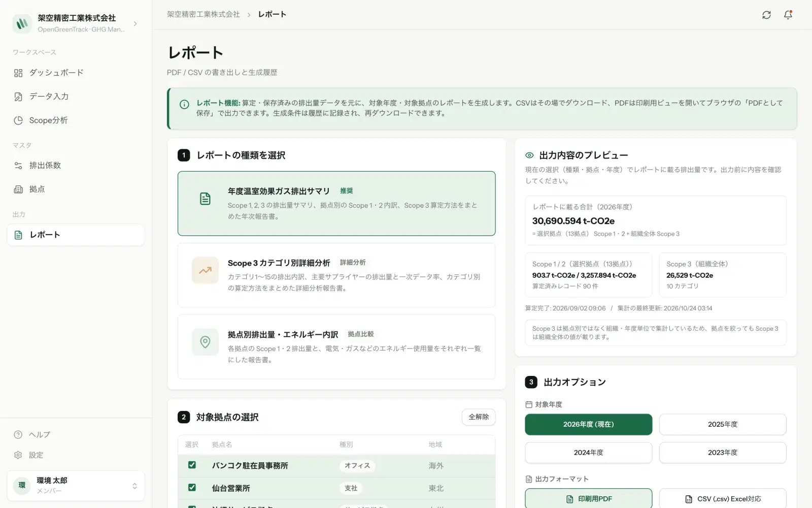Image resolution: width=812 pixels, height=508 pixels.
Task: Click the refresh icon in top bar
Action: tap(766, 15)
